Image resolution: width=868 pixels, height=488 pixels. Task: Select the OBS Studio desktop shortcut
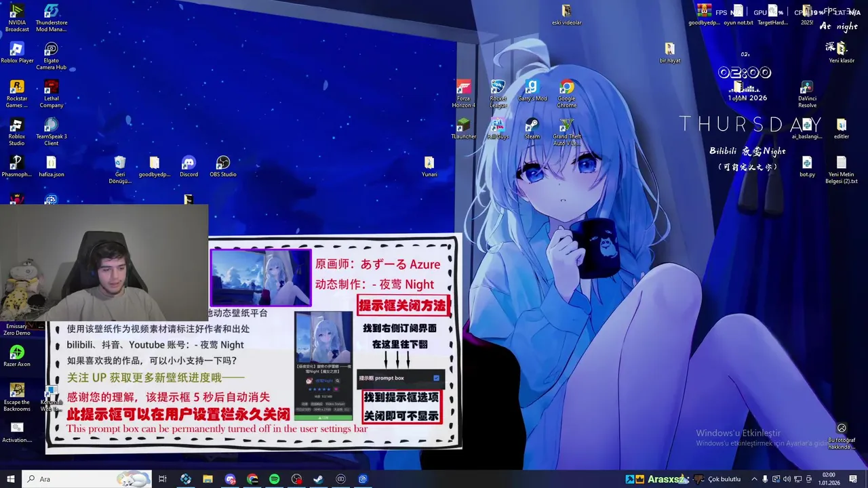pos(223,167)
